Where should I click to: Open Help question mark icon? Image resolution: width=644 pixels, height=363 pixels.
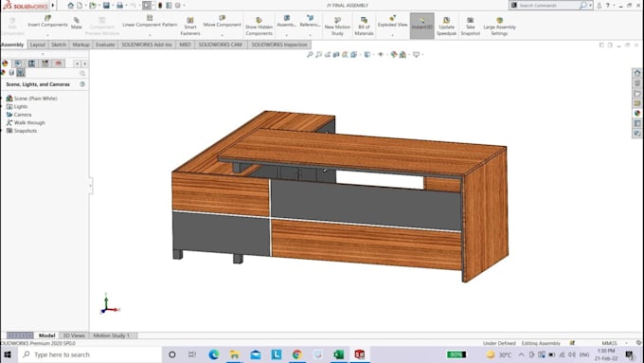click(608, 6)
